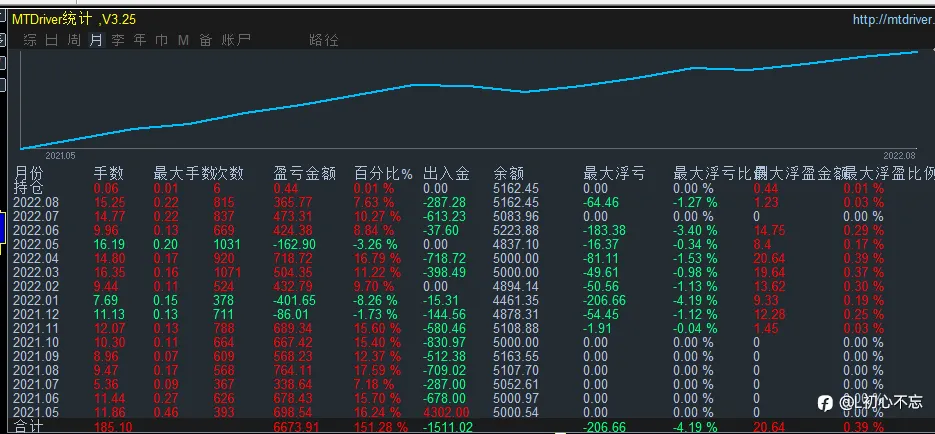Click the total profit value 6673.91

coord(296,427)
